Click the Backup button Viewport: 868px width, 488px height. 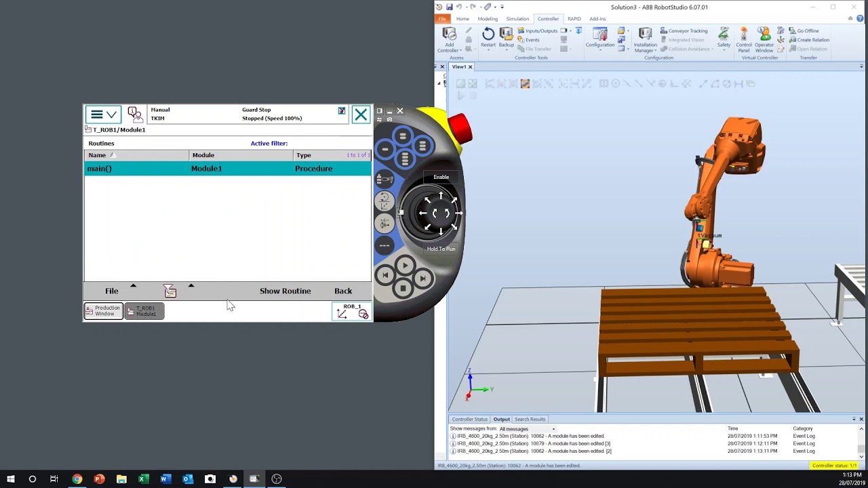click(507, 38)
